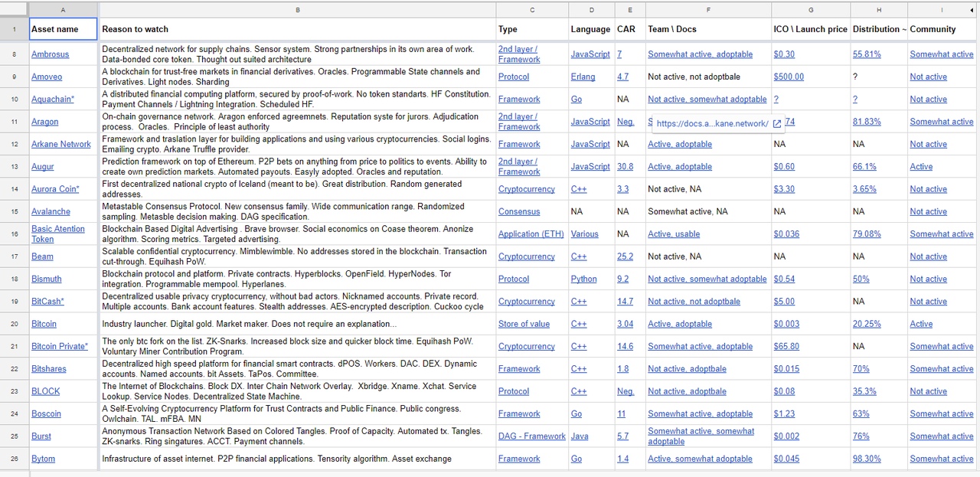The height and width of the screenshot is (477, 980).
Task: Click the 98.30% distribution link
Action: coord(867,459)
